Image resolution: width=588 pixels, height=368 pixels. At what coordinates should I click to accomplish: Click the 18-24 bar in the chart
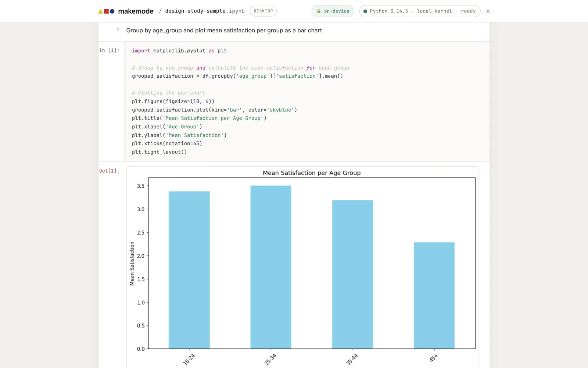point(189,270)
